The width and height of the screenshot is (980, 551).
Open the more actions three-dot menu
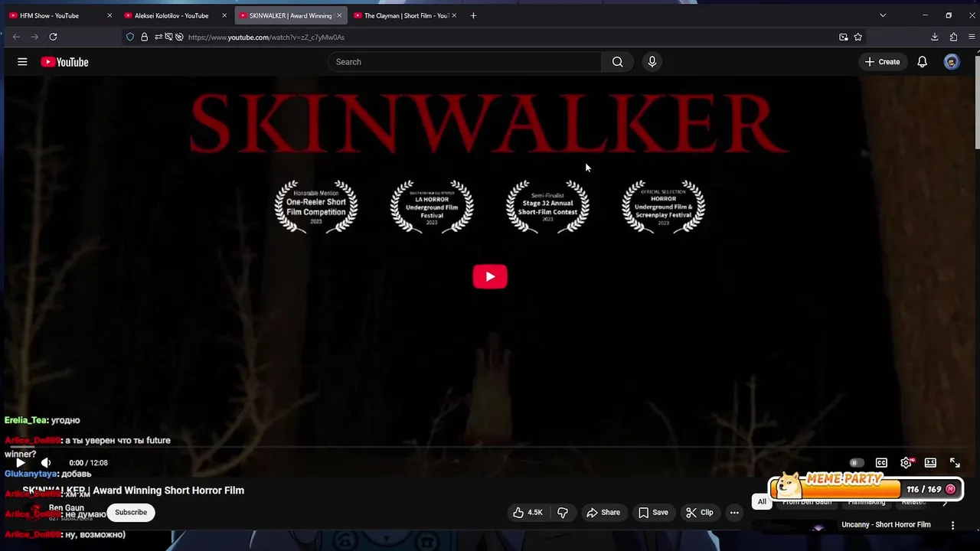[x=734, y=513]
